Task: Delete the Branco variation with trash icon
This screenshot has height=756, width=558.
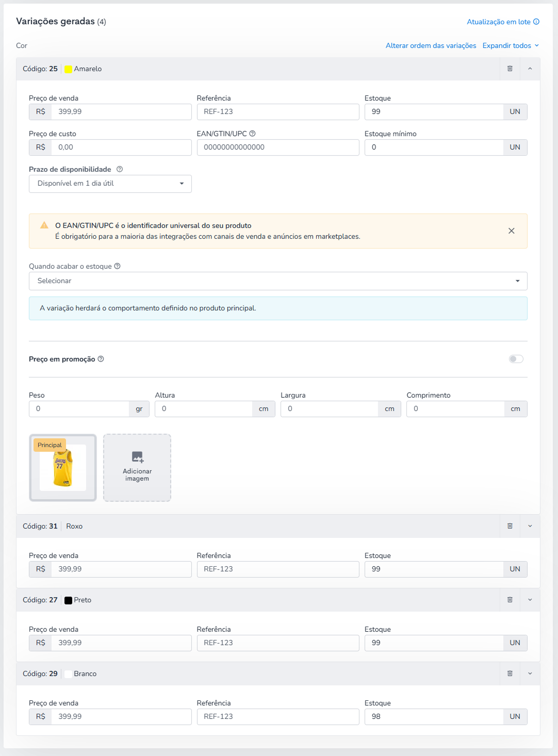Action: (x=510, y=673)
